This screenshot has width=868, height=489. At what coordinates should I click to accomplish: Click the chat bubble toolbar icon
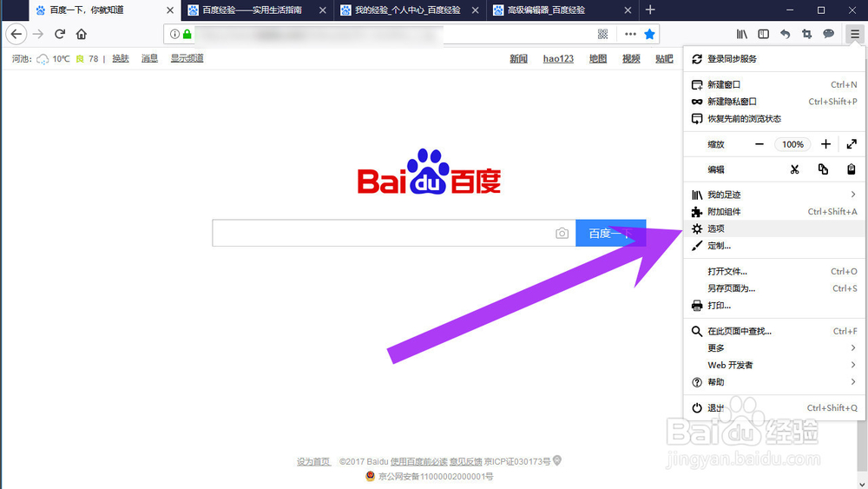pos(828,35)
